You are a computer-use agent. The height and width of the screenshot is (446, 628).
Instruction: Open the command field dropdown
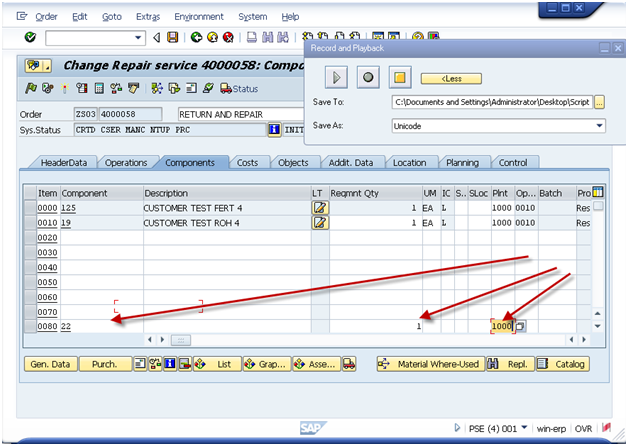point(138,38)
